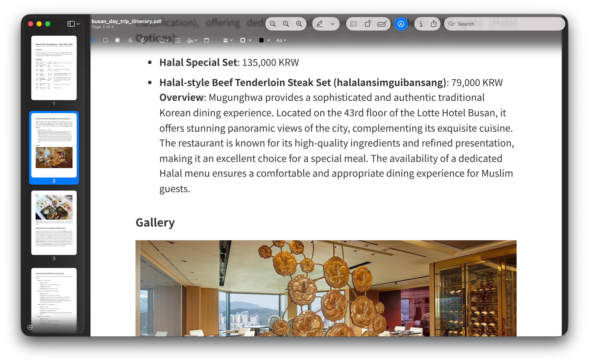Toggle the rectangular selection tool
Image resolution: width=589 pixels, height=364 pixels.
(106, 40)
